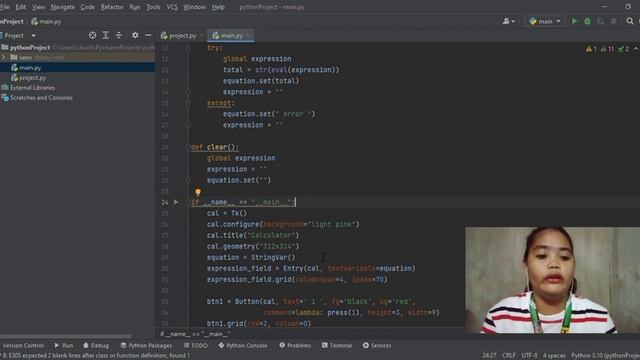Open the Run menu
This screenshot has height=360, width=640.
[x=135, y=7]
